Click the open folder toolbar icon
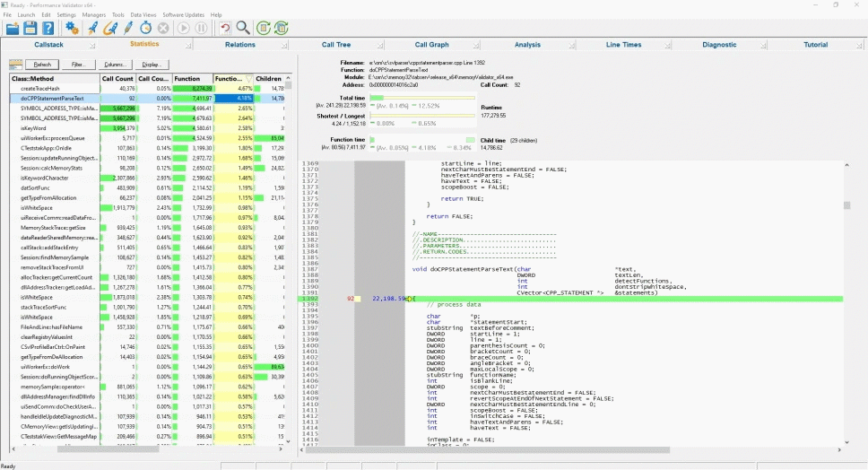 point(13,29)
